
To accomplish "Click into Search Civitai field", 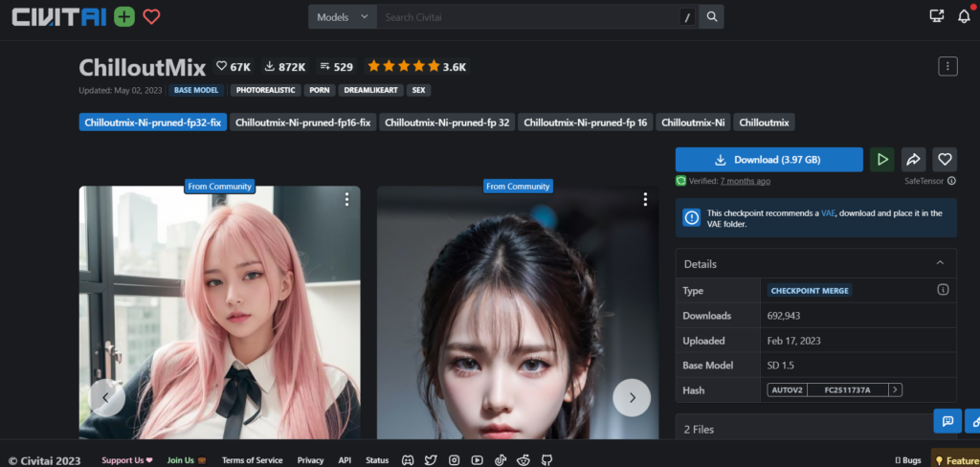I will (x=528, y=17).
